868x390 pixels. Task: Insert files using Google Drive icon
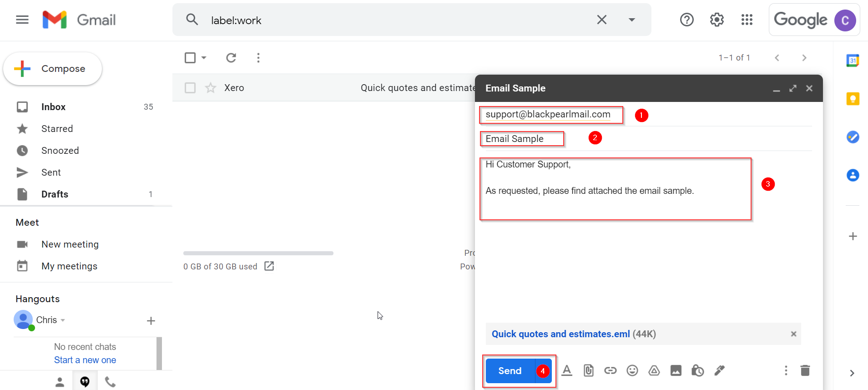(654, 370)
